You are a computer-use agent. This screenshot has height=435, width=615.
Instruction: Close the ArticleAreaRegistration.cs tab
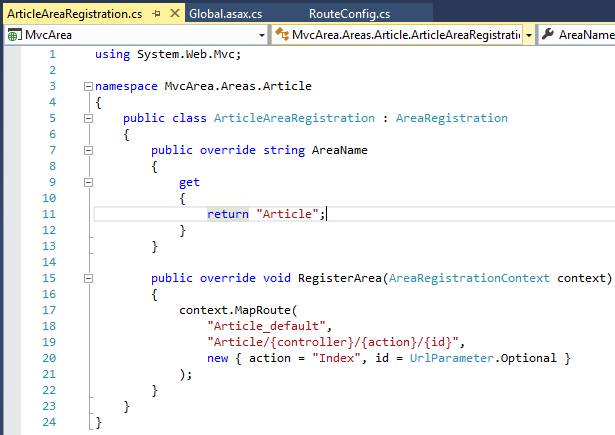(175, 13)
